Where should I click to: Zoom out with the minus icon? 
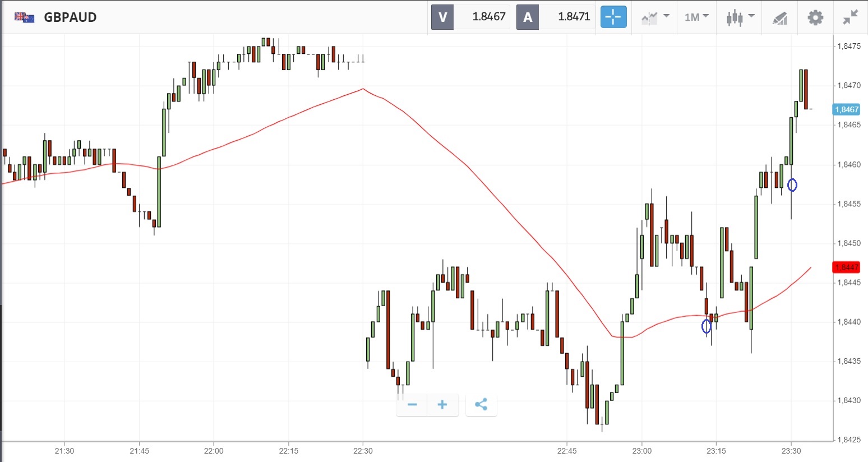click(412, 404)
